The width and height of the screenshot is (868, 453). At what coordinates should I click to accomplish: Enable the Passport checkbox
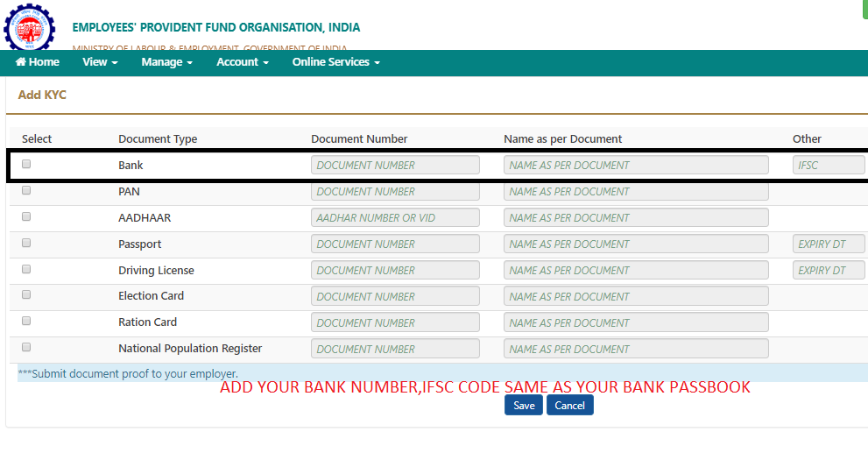[x=26, y=243]
